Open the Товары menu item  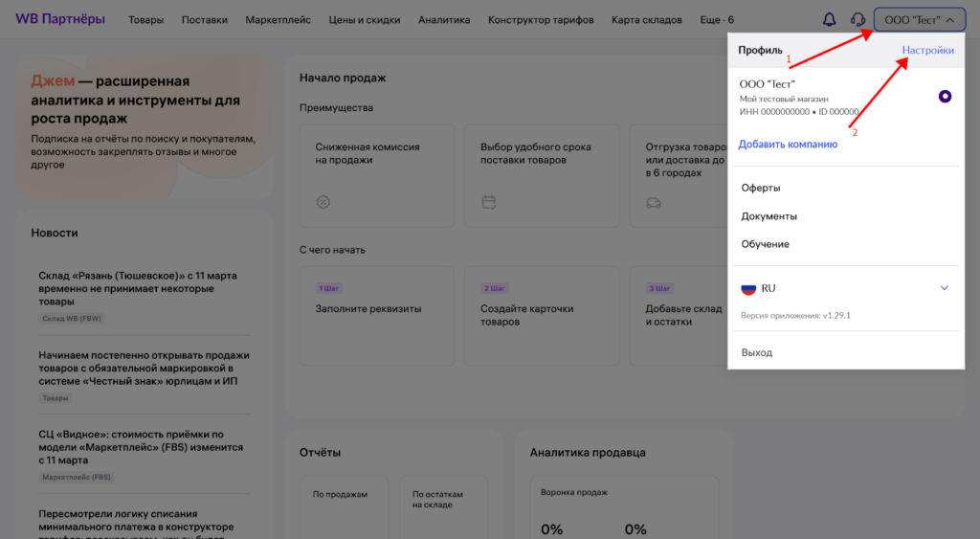click(145, 20)
